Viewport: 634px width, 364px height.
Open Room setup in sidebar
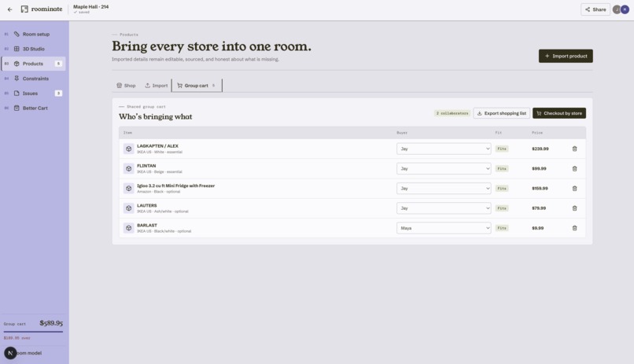pyautogui.click(x=34, y=34)
